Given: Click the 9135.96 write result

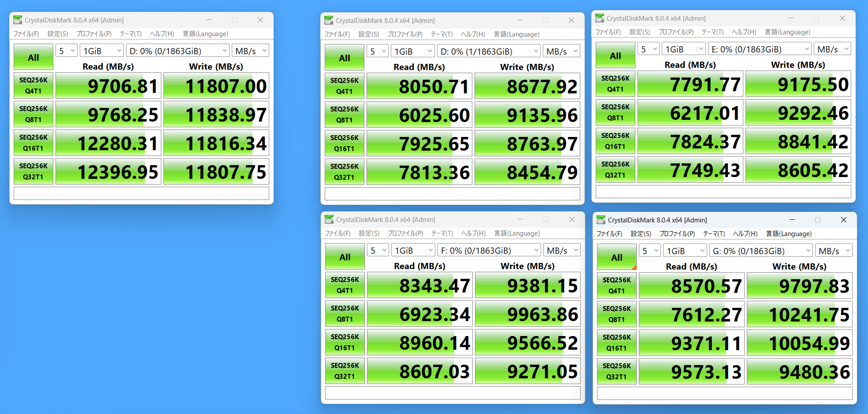Looking at the screenshot, I should 527,115.
